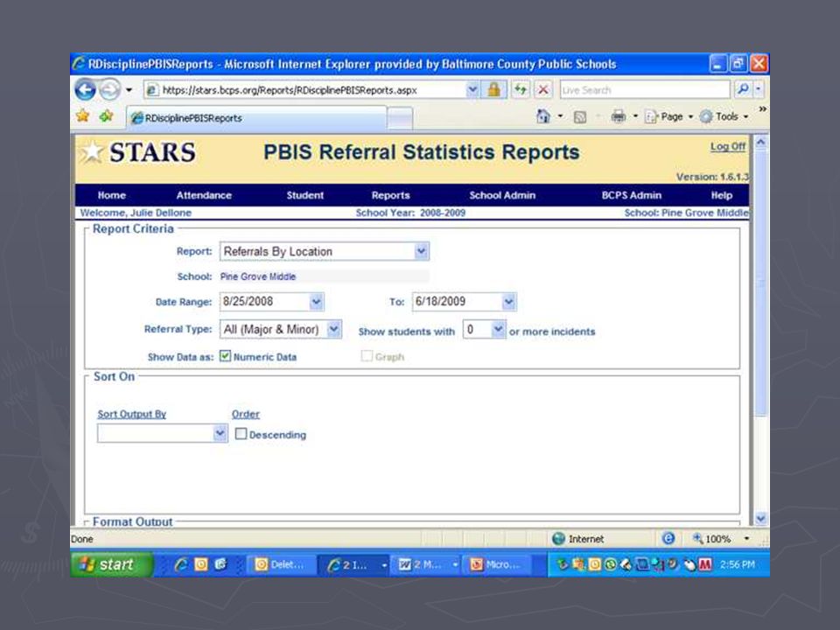Click the page scrollbar down arrow
Viewport: 840px width, 630px height.
(x=760, y=518)
